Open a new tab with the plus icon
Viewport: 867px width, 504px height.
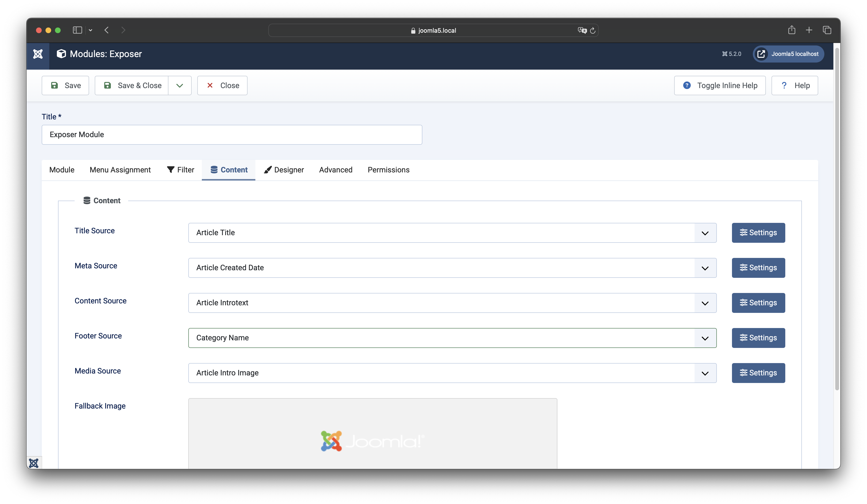coord(809,30)
